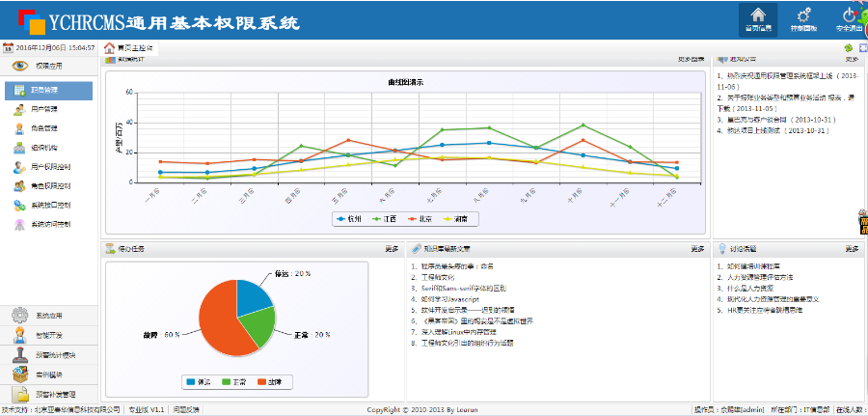868x416 pixels.
Task: Expand the 权限应用 accordion section
Action: click(48, 66)
